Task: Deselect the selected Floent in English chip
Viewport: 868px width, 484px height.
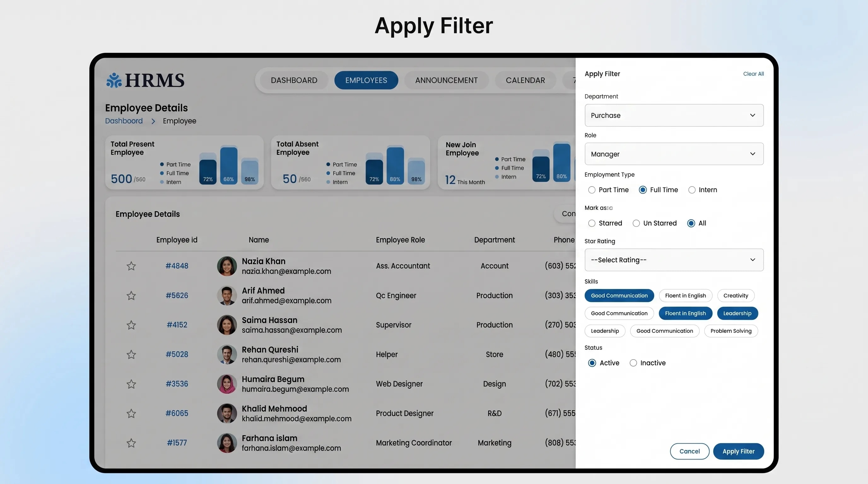Action: 685,313
